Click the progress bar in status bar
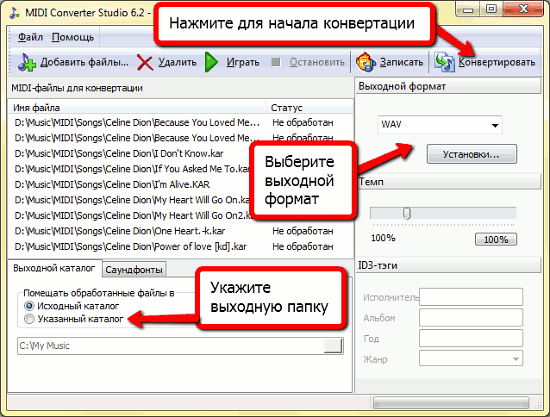 click(x=451, y=403)
